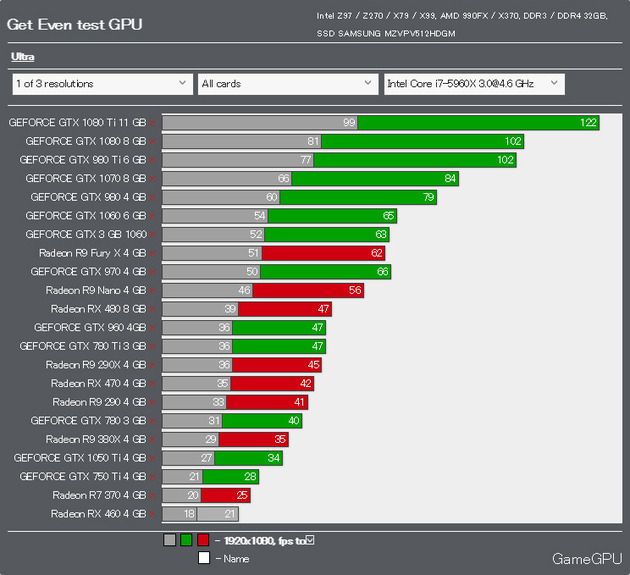Image resolution: width=630 pixels, height=575 pixels.
Task: Open the 'All cards' dropdown
Action: click(288, 84)
